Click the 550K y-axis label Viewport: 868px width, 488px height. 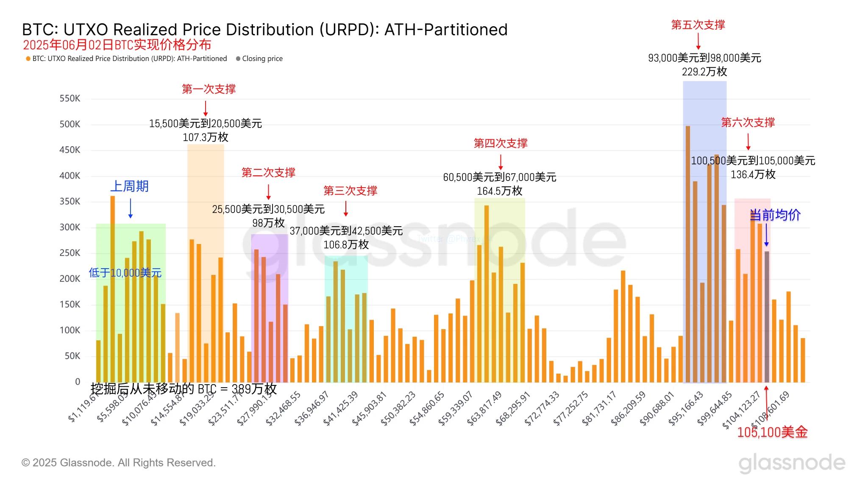[70, 99]
